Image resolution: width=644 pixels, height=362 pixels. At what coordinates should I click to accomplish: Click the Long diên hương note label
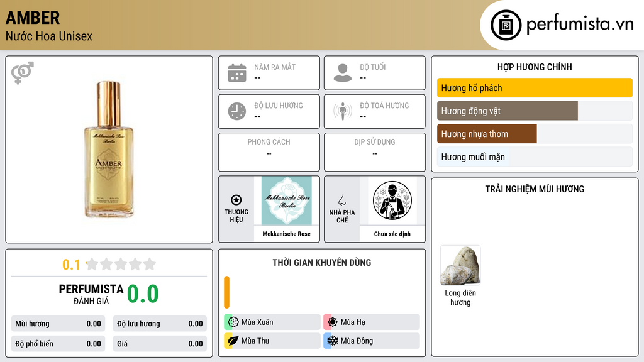coord(460,297)
